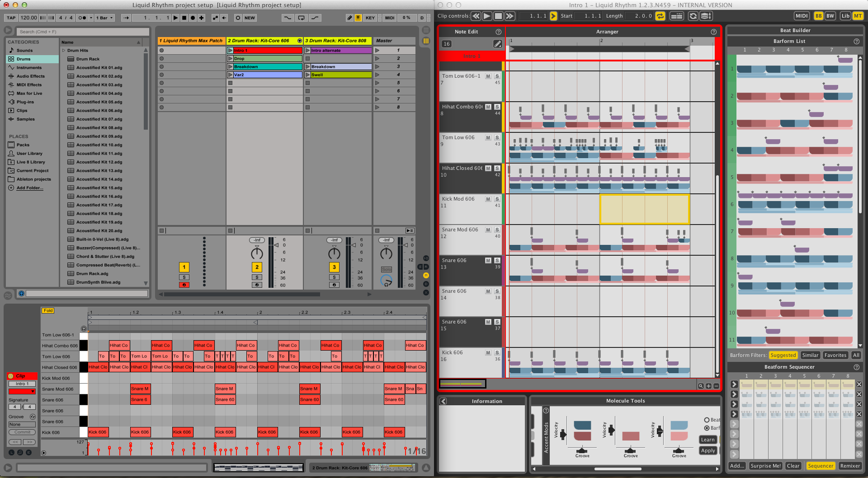868x478 pixels.
Task: Select the Similar barform filter
Action: 810,355
